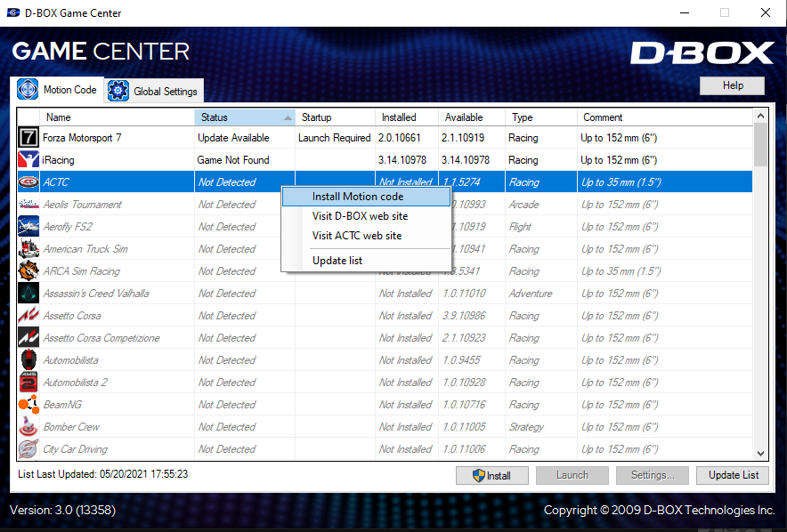
Task: Click the Help button
Action: tap(733, 85)
